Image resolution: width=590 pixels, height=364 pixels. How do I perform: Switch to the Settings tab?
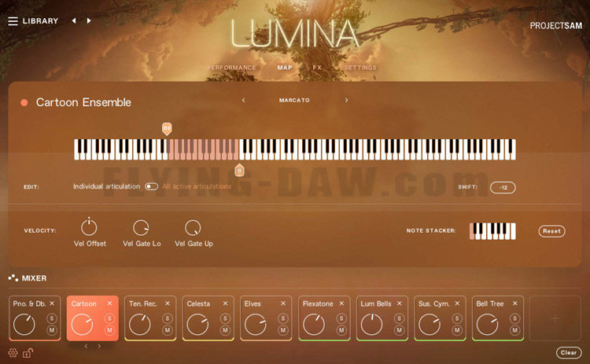click(360, 68)
